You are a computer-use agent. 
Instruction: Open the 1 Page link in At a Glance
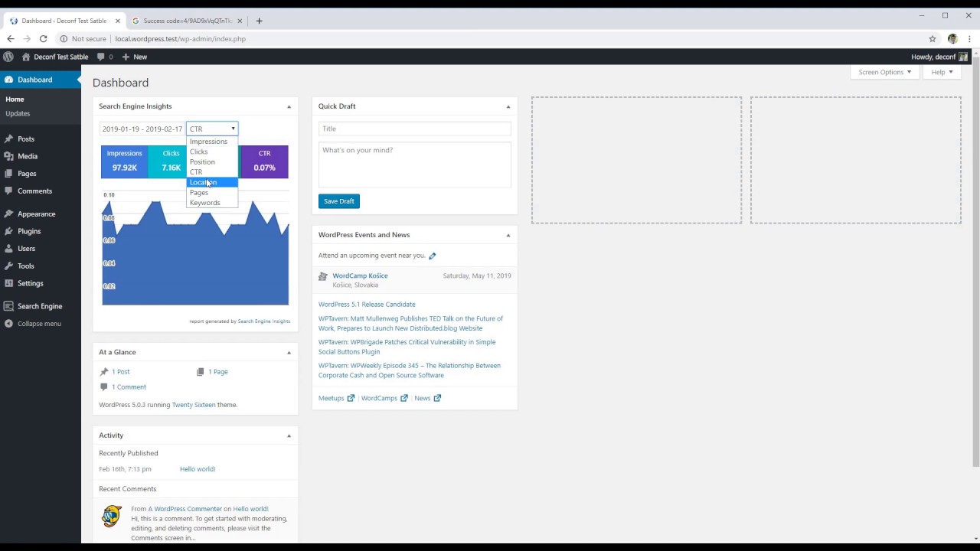click(218, 372)
